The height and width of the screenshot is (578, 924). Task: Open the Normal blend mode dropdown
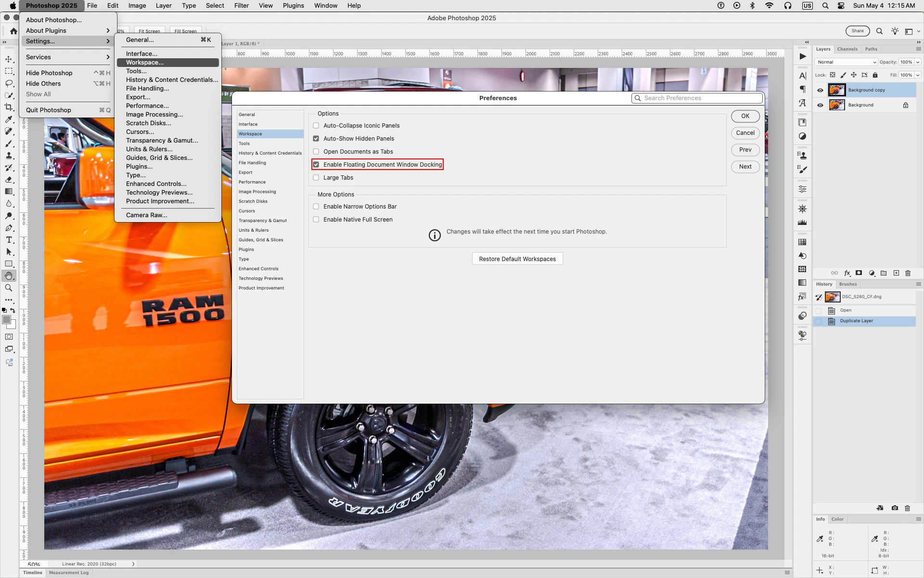click(846, 62)
